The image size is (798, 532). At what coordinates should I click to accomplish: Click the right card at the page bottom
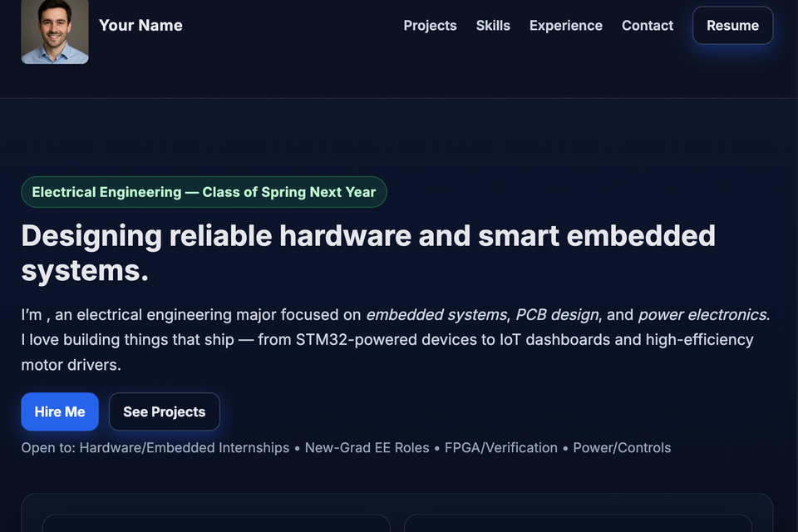tap(578, 523)
